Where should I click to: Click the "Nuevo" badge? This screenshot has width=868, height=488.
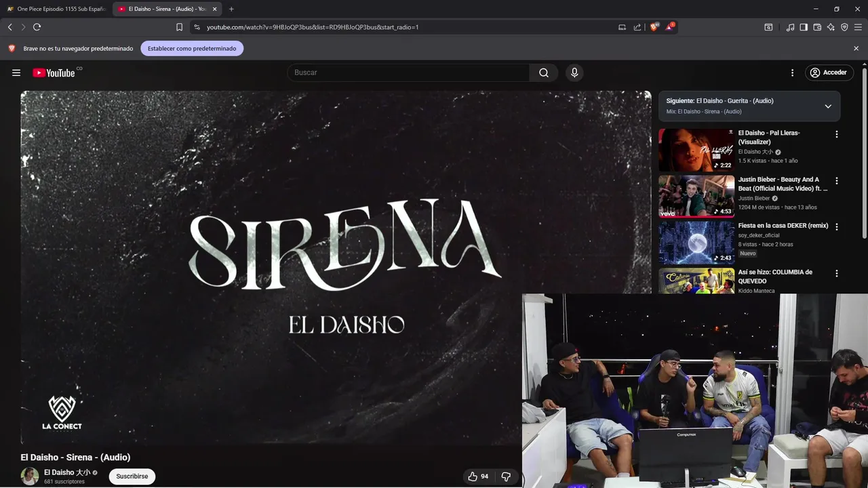(747, 253)
